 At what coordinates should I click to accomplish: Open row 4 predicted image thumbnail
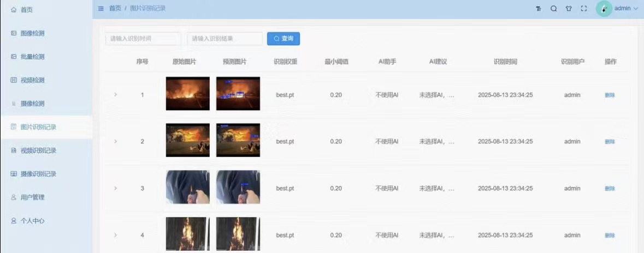click(238, 234)
